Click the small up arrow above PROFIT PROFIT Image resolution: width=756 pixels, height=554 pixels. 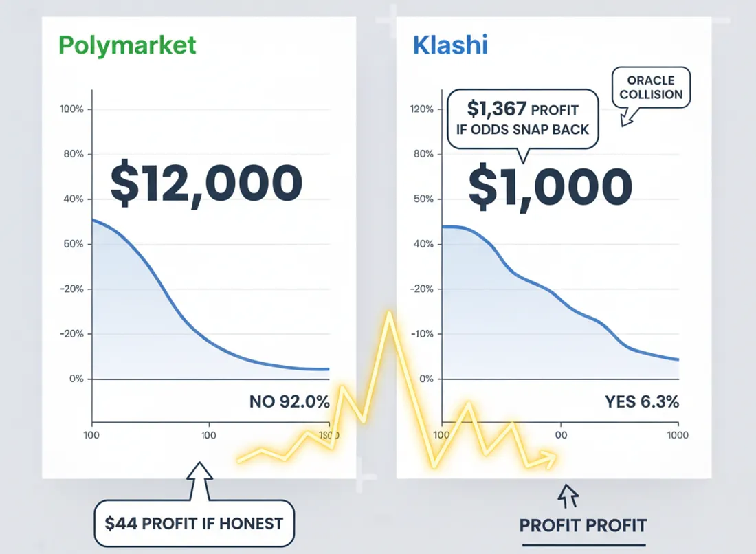[570, 496]
